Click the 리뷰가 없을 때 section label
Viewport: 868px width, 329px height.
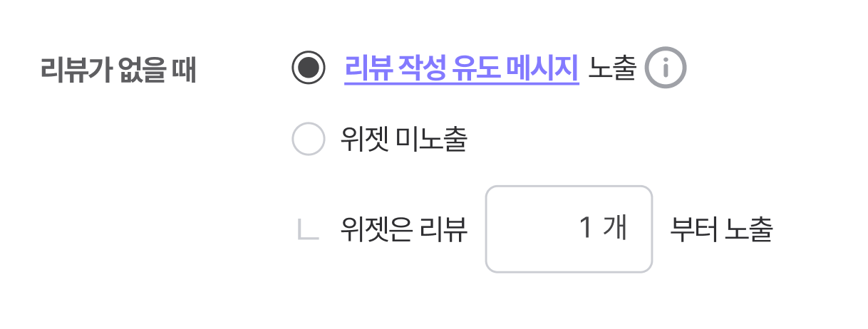pos(119,70)
